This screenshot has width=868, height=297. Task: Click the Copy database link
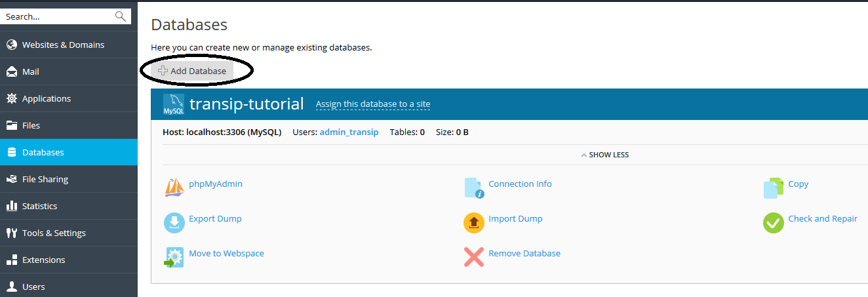[x=798, y=184]
